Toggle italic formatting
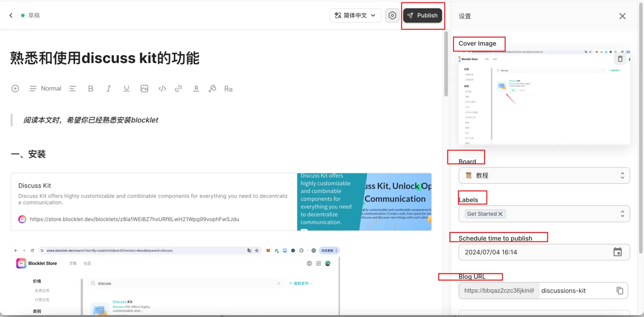 click(108, 89)
